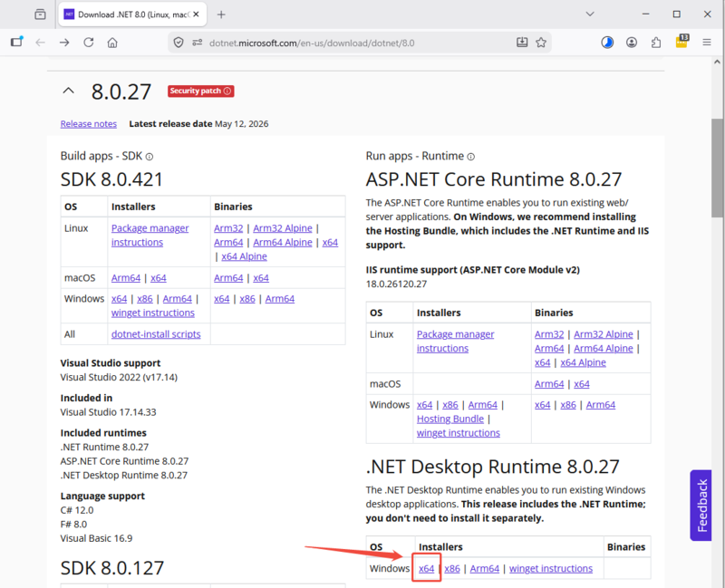Viewport: 725px width, 588px height.
Task: Click info icon next to Build apps - SDK
Action: [x=150, y=157]
